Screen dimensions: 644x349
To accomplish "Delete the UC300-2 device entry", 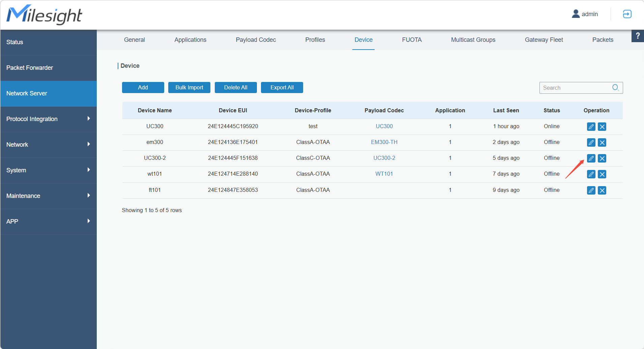I will (x=602, y=158).
